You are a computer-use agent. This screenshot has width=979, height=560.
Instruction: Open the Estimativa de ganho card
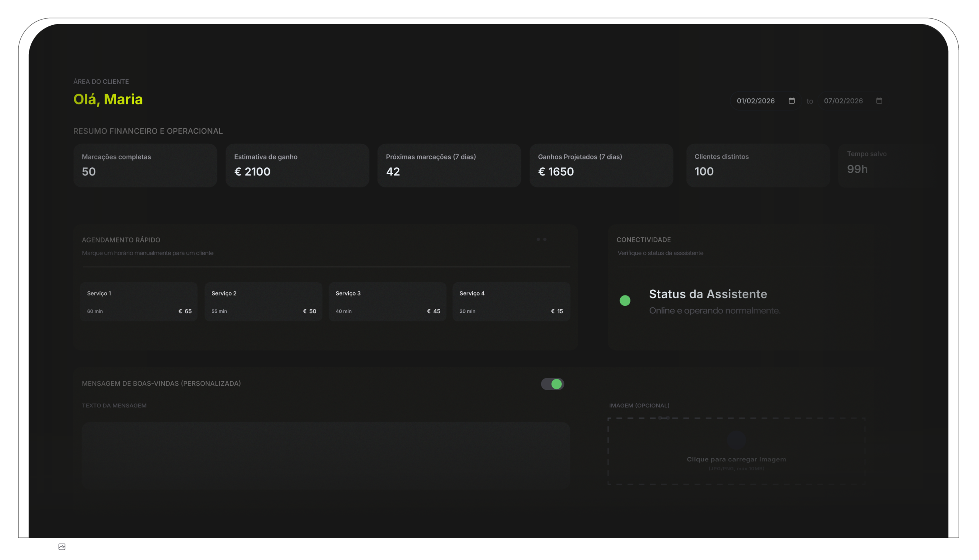coord(297,166)
